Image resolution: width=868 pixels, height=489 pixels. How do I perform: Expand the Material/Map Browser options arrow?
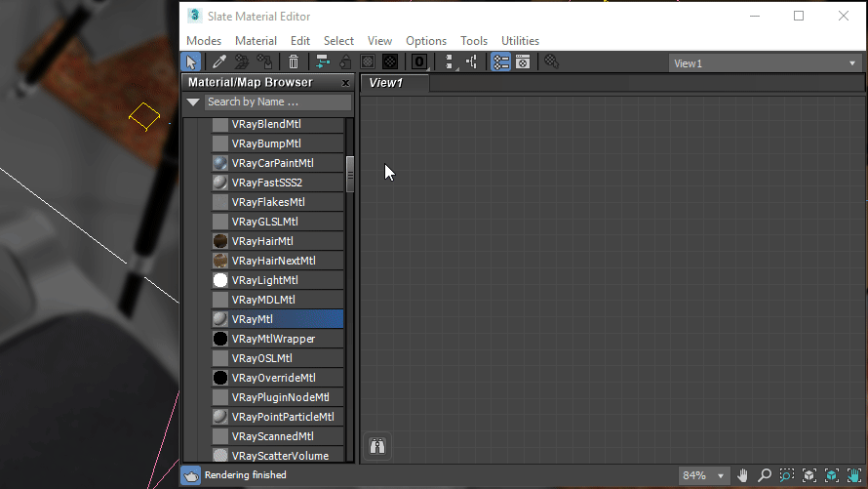pyautogui.click(x=193, y=102)
